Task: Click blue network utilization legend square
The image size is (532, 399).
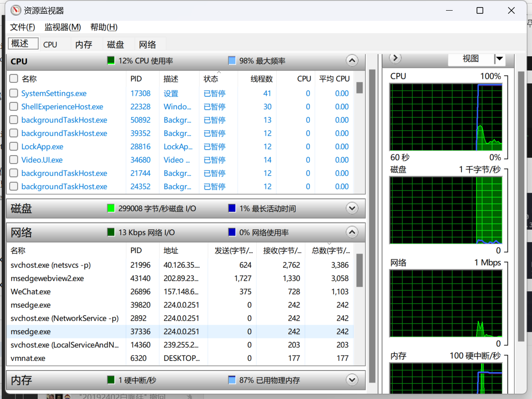Action: 231,232
